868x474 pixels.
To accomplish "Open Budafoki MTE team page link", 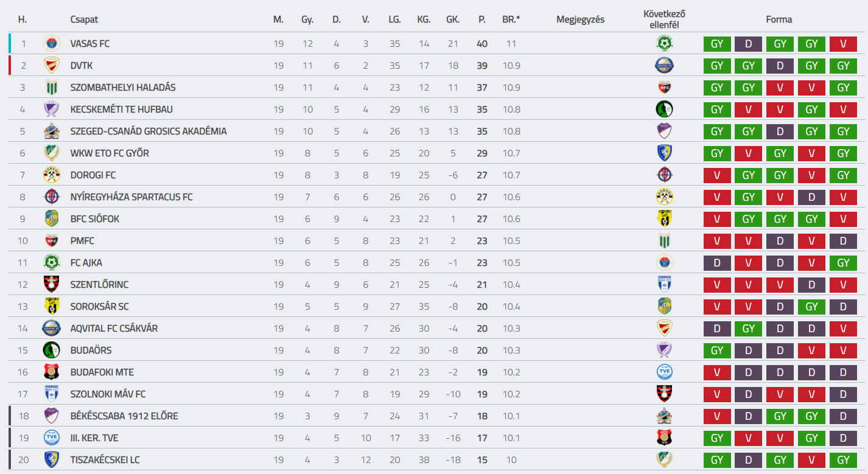I will click(102, 372).
